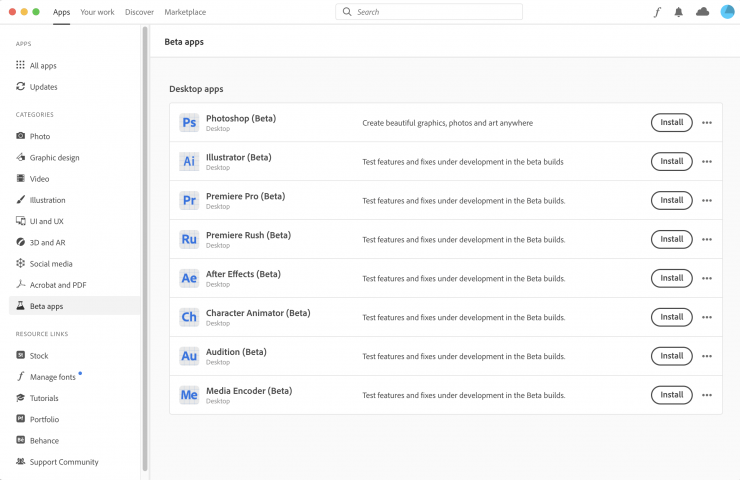Click the Photoshop (Beta) app icon
The height and width of the screenshot is (480, 740).
189,123
